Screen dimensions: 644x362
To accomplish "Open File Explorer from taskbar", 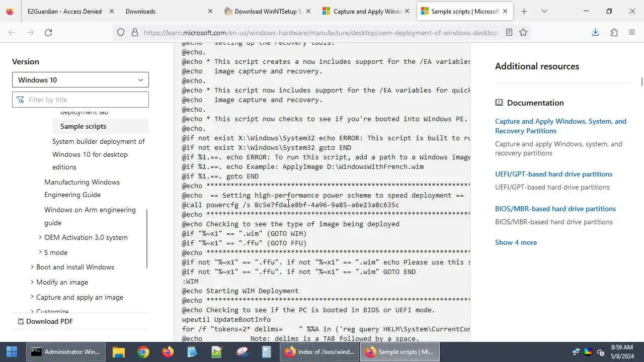I will pyautogui.click(x=118, y=352).
